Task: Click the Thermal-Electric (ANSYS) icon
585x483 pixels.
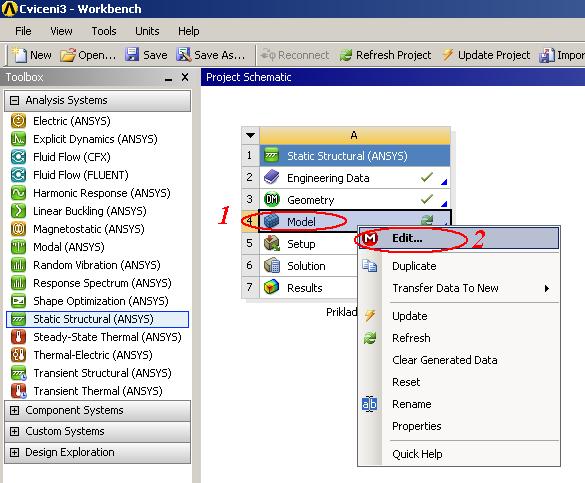Action: click(18, 355)
